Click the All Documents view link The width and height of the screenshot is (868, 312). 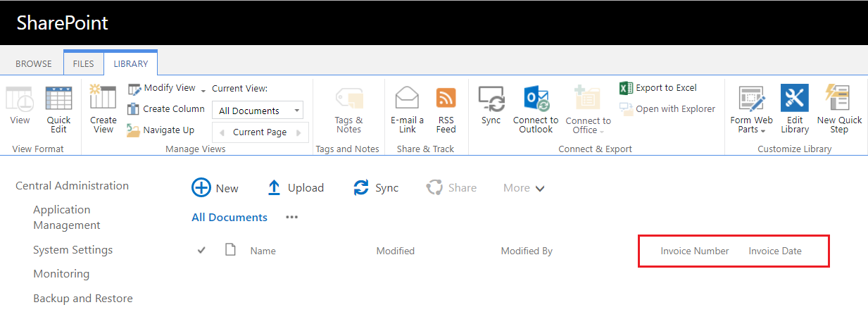click(229, 218)
